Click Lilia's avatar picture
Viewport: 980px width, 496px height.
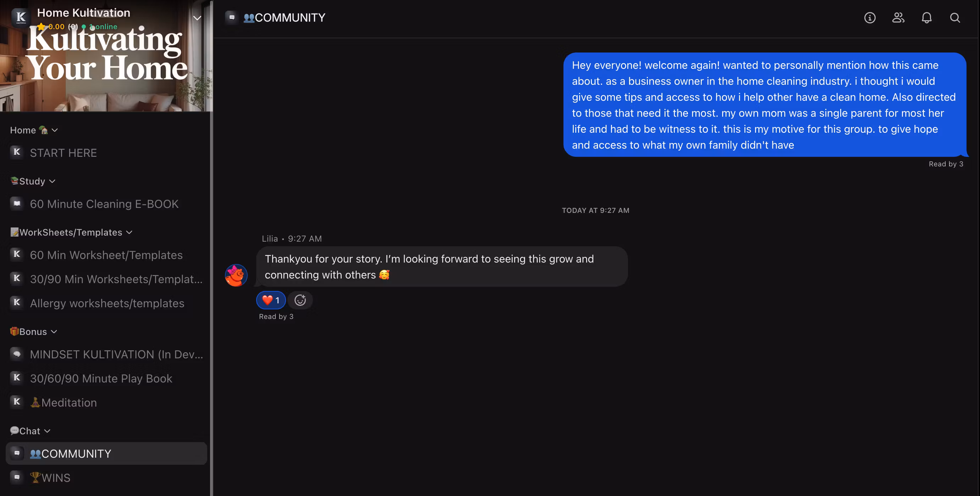pos(236,275)
